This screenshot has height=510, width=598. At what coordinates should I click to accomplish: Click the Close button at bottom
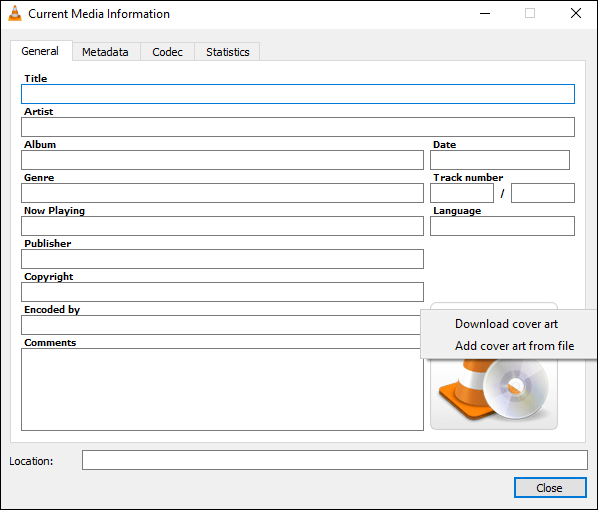(x=550, y=487)
